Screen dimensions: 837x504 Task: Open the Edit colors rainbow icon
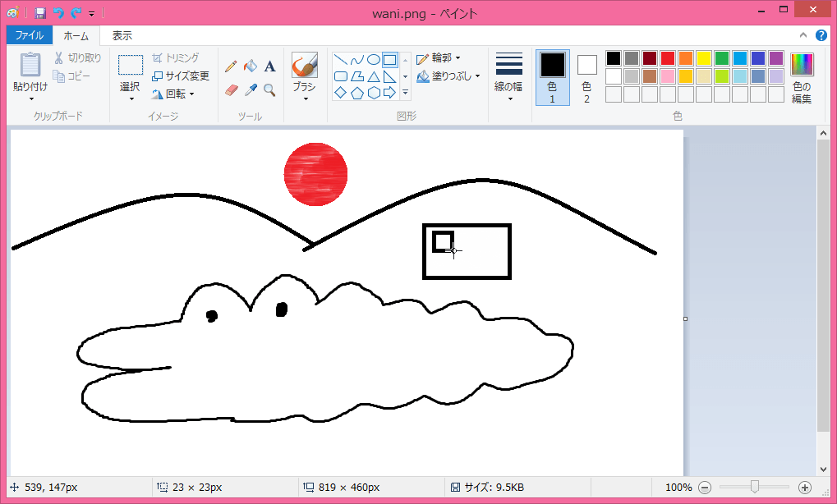point(802,65)
